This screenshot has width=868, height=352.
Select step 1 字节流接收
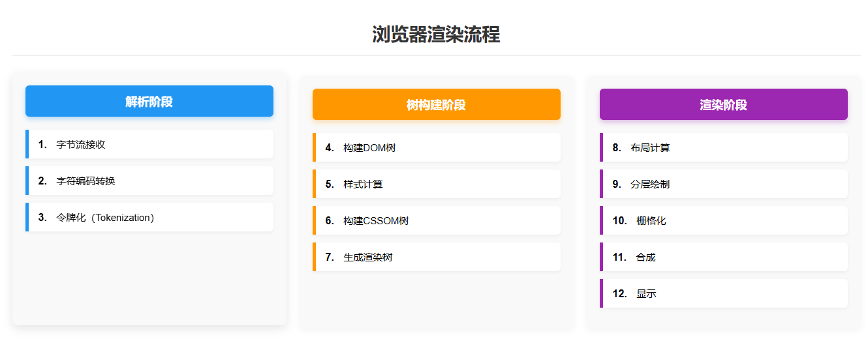point(149,144)
